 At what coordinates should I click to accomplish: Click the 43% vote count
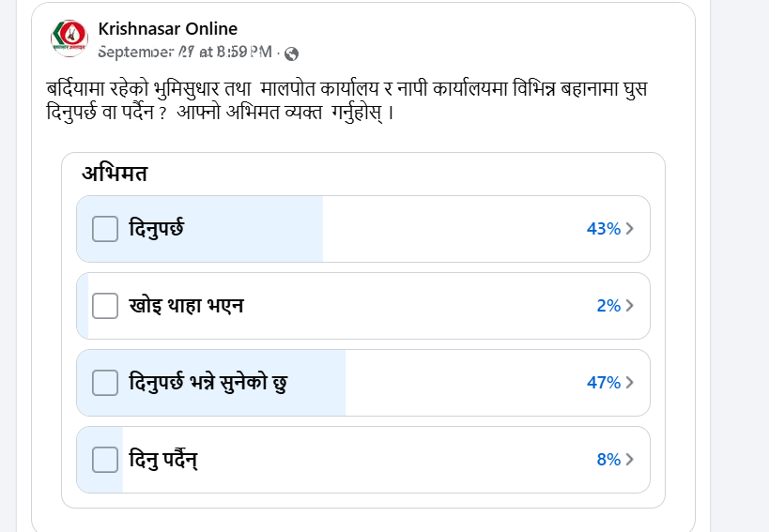[603, 229]
